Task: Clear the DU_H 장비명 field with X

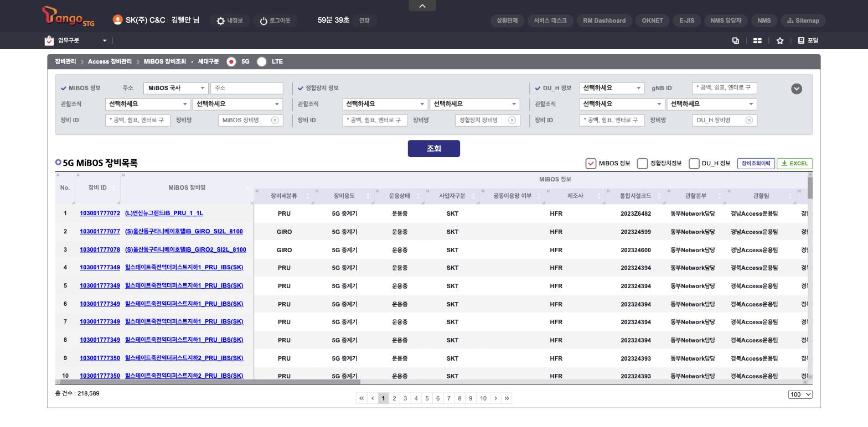Action: pyautogui.click(x=749, y=120)
